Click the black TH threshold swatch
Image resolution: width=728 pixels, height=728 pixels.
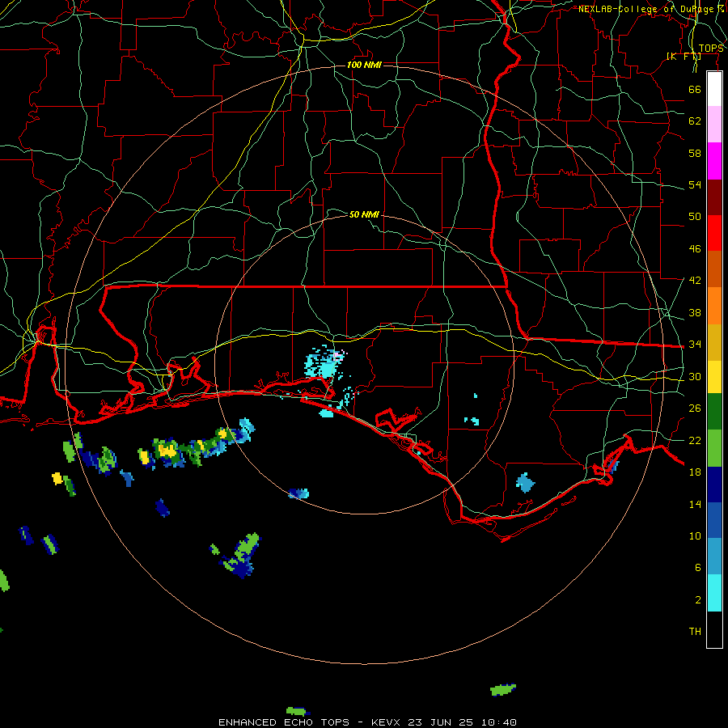coord(714,629)
